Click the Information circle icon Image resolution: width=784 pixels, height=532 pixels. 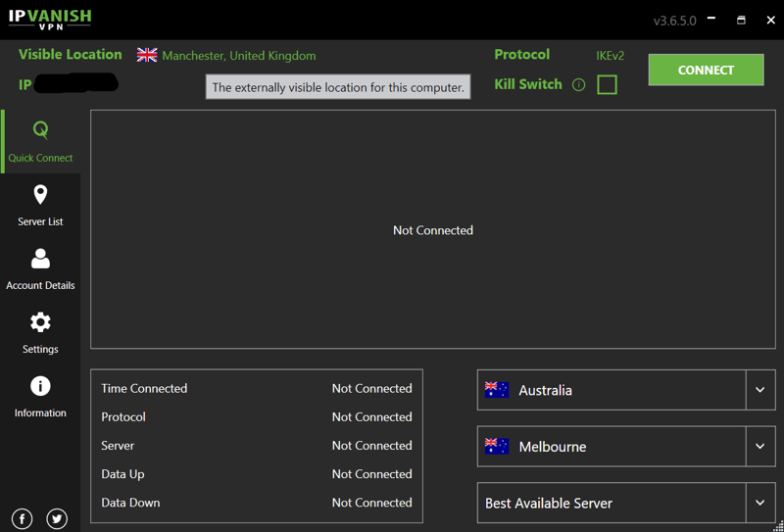tap(40, 386)
